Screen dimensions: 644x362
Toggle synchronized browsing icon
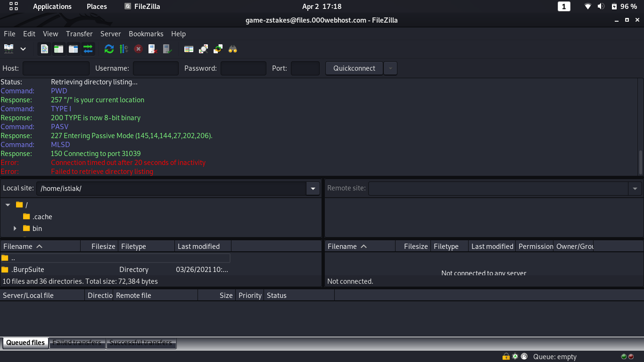click(218, 49)
